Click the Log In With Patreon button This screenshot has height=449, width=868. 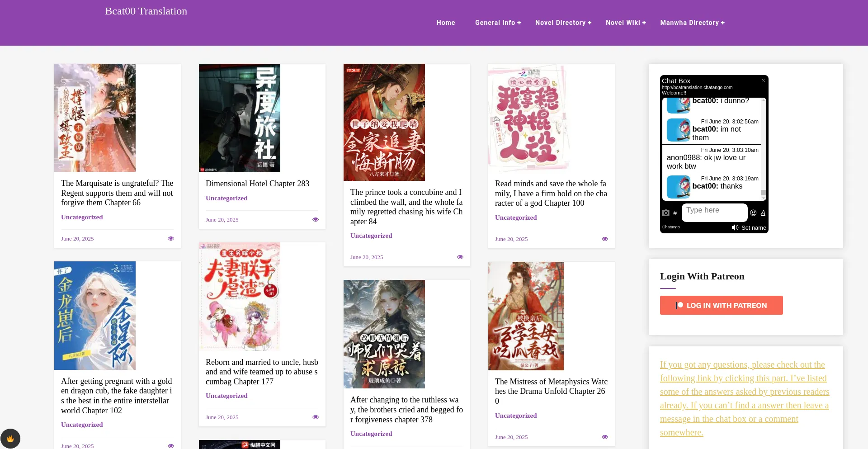[721, 305]
